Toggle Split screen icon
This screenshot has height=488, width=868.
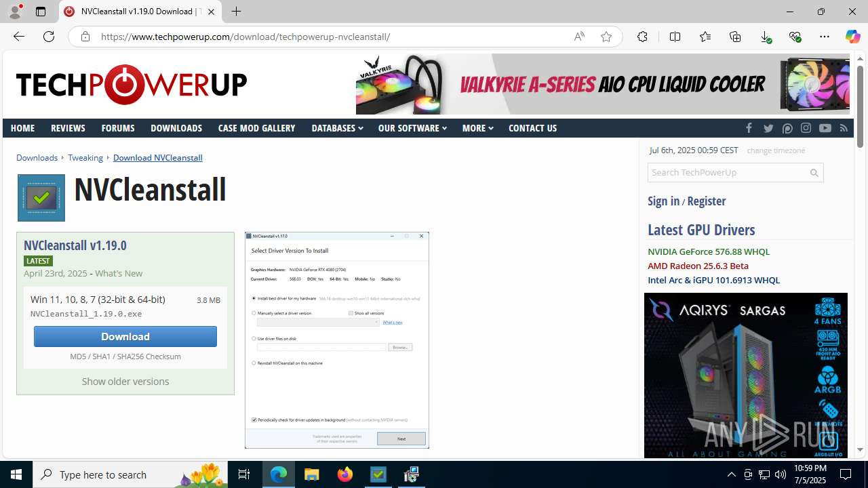pyautogui.click(x=675, y=37)
